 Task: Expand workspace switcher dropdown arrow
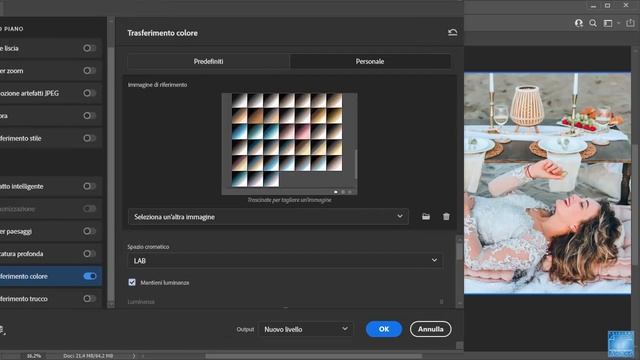(619, 23)
